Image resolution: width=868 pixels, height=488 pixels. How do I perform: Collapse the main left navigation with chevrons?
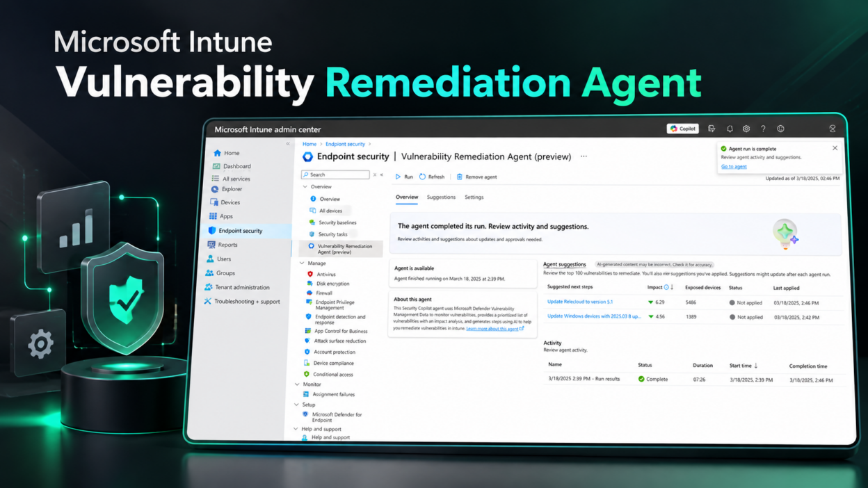click(288, 144)
